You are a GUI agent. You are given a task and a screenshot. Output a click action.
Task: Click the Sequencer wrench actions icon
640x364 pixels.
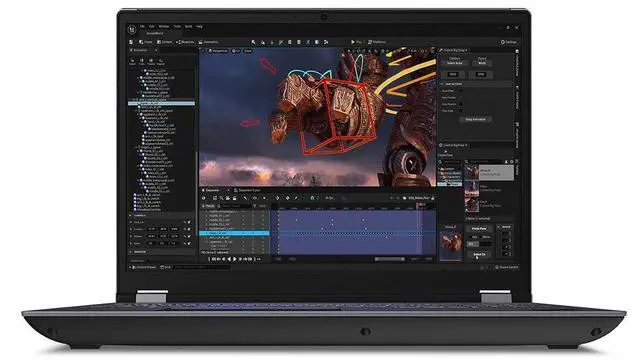coord(246,198)
